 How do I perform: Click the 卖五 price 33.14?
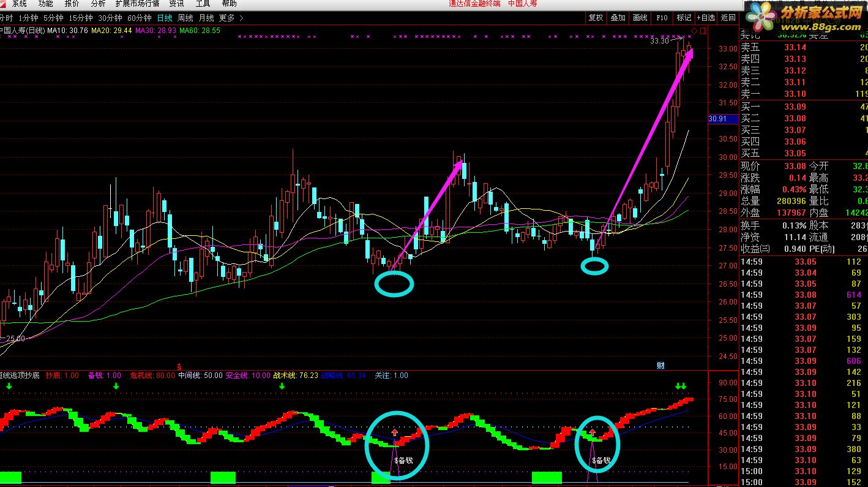795,47
